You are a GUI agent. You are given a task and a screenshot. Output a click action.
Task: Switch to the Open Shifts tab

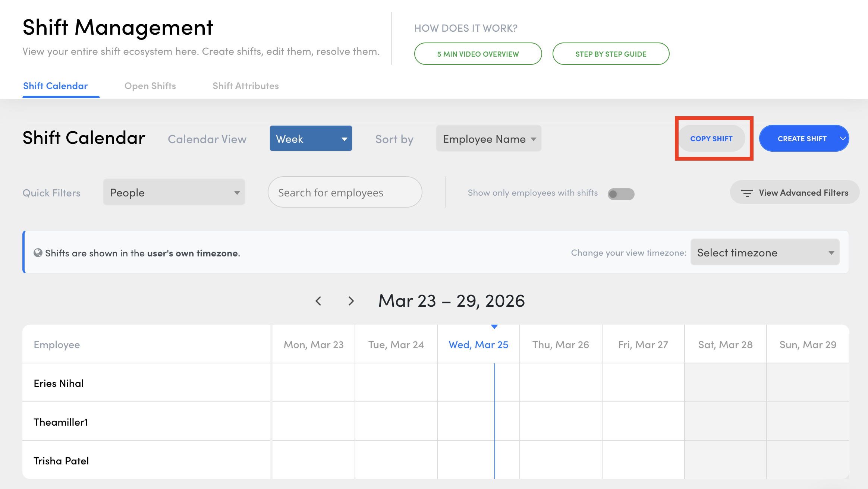pos(150,86)
